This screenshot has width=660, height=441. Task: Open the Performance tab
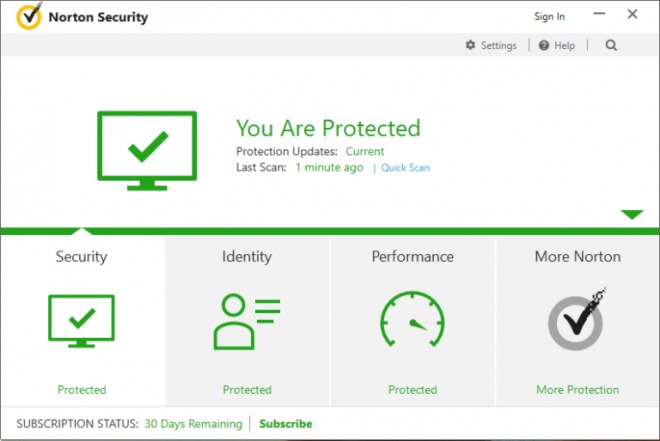point(412,256)
